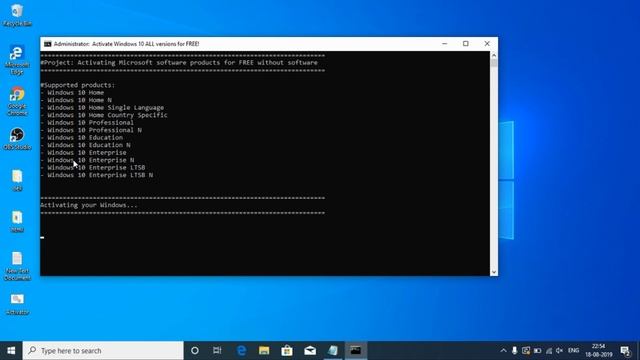Image resolution: width=640 pixels, height=360 pixels.
Task: Show hidden system tray icons
Action: (503, 351)
